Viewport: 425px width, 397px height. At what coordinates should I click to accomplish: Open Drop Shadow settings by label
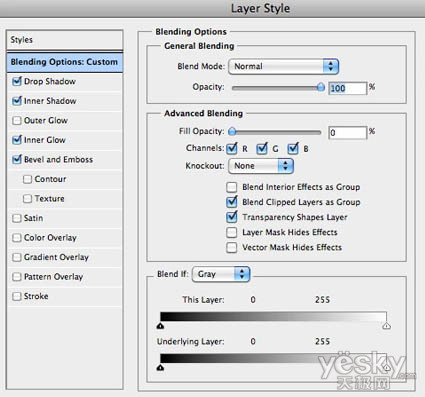pyautogui.click(x=50, y=82)
